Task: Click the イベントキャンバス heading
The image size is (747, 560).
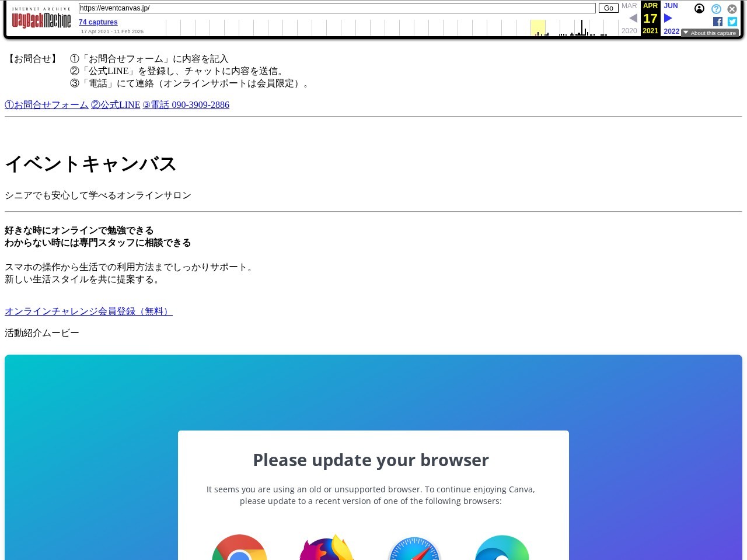Action: [x=90, y=164]
